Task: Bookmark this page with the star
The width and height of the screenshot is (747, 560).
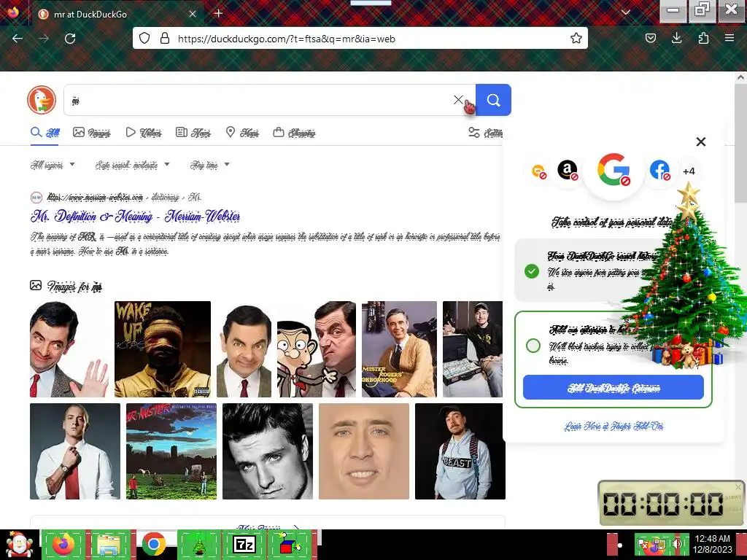Action: [576, 38]
